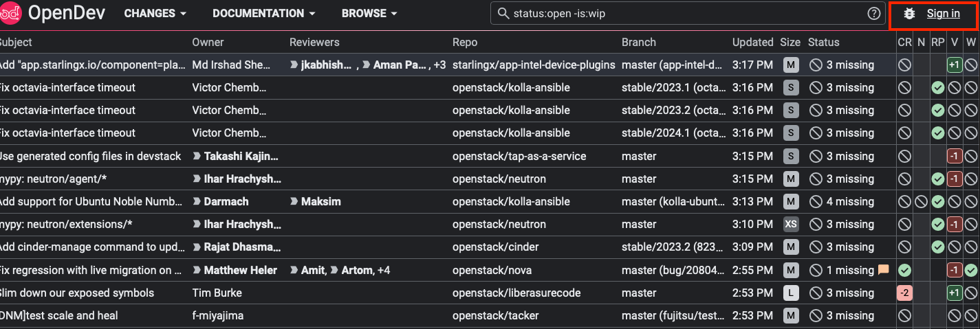Click the magnifier icon in search bar

[503, 14]
